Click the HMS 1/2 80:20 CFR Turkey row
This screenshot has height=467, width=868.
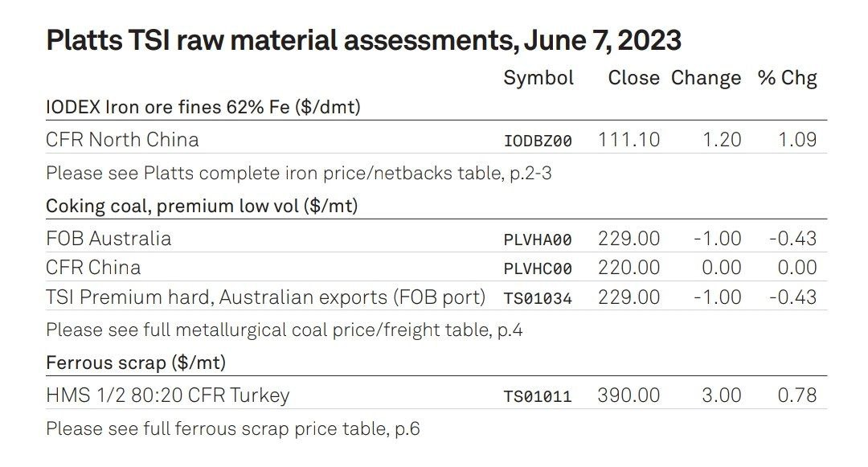436,395
